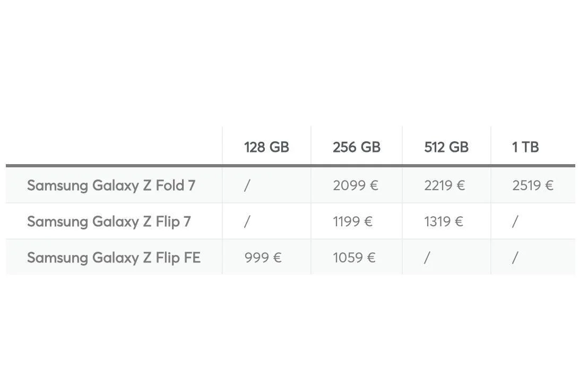Click the Z Flip 7 128 GB slash cell

pos(247,221)
